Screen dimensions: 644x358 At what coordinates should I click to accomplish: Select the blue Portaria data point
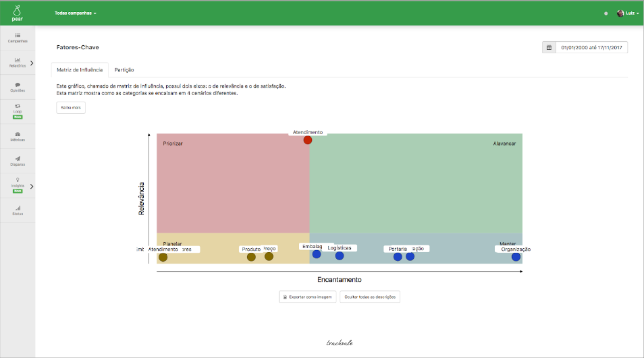point(398,257)
